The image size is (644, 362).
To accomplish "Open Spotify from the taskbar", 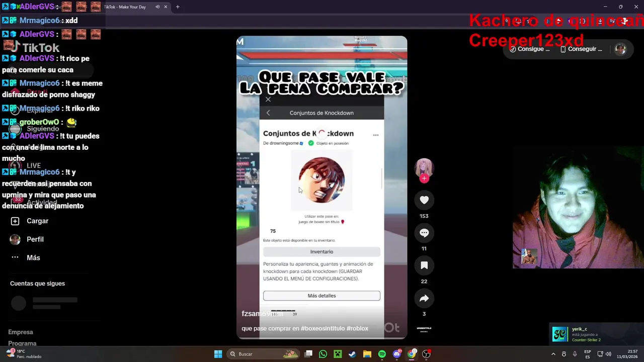I will 382,354.
